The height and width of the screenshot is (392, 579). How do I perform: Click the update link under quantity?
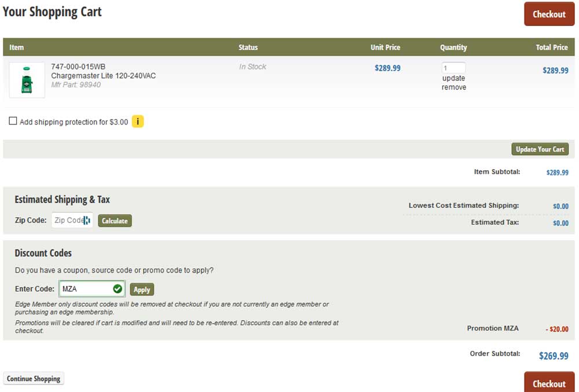[453, 78]
